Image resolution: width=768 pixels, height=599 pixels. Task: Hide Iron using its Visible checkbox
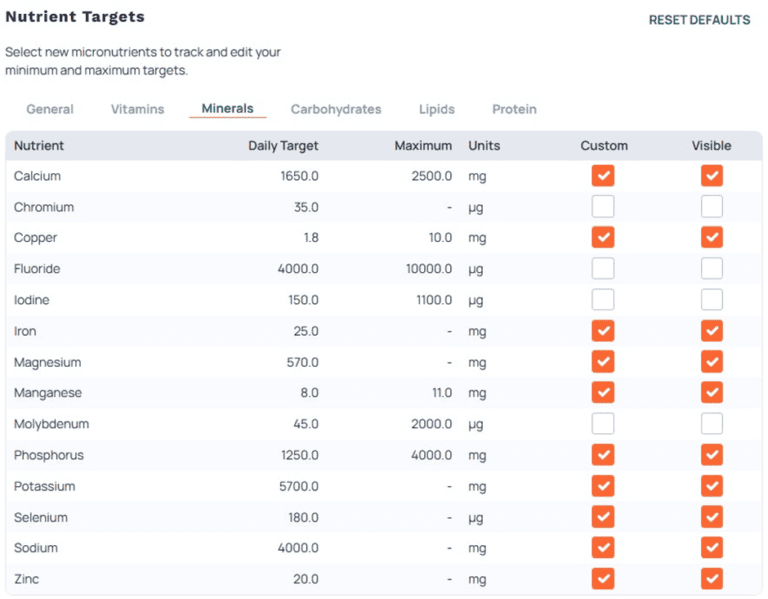(x=712, y=331)
